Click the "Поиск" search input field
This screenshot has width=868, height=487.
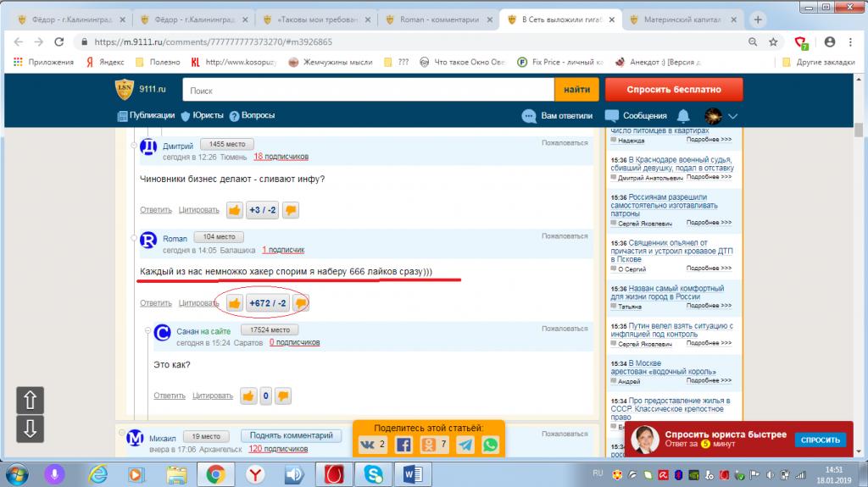click(369, 89)
